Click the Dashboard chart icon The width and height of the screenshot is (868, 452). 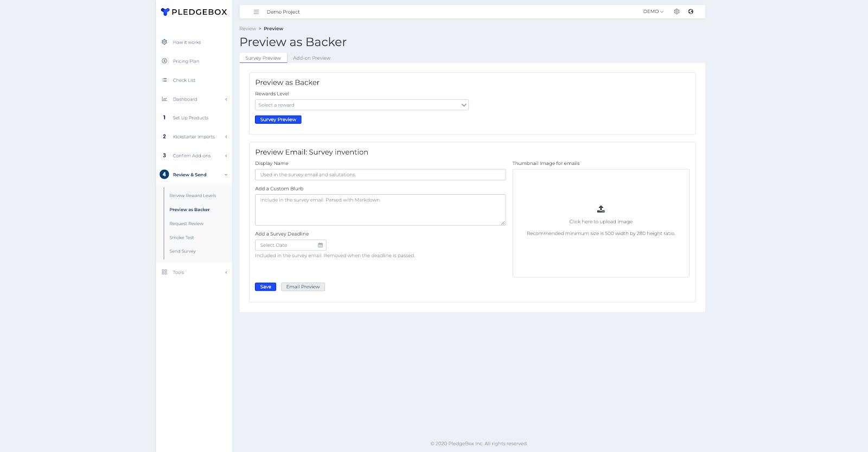pyautogui.click(x=164, y=99)
